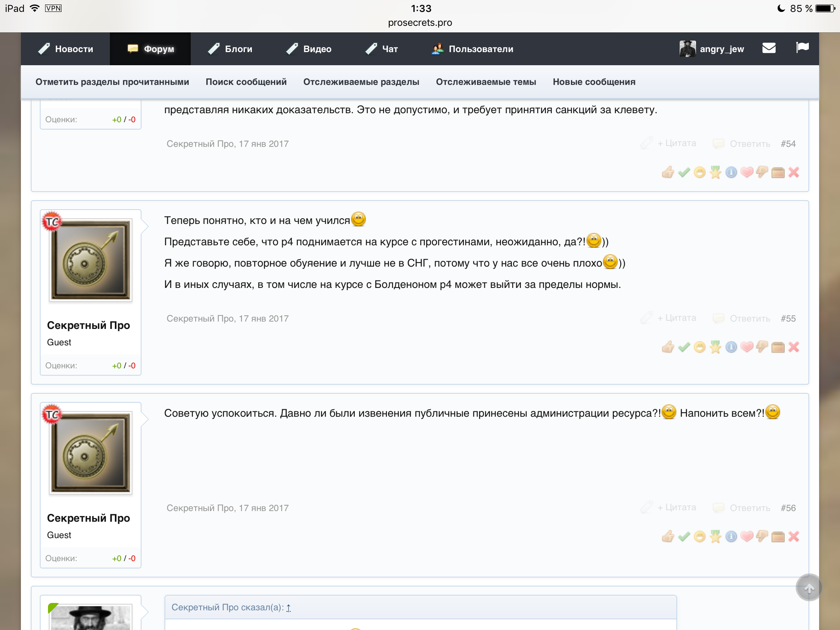Rate post #55 as informative with info icon
The width and height of the screenshot is (840, 630).
click(x=730, y=347)
